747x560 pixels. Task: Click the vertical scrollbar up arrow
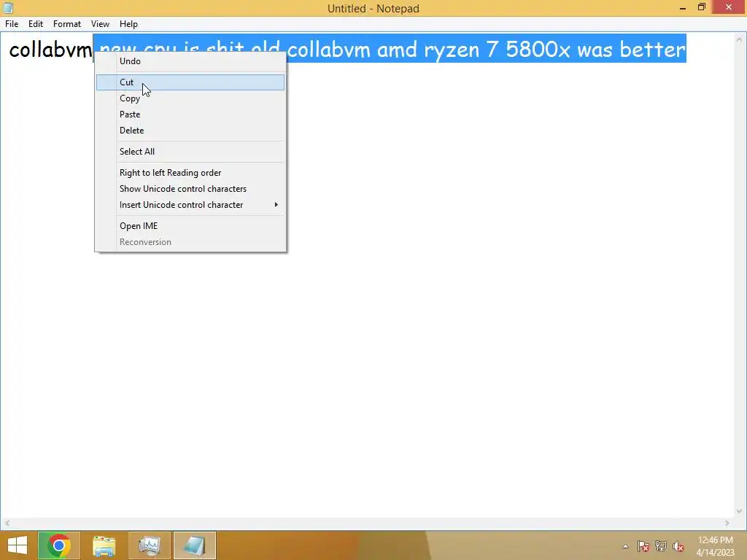740,39
